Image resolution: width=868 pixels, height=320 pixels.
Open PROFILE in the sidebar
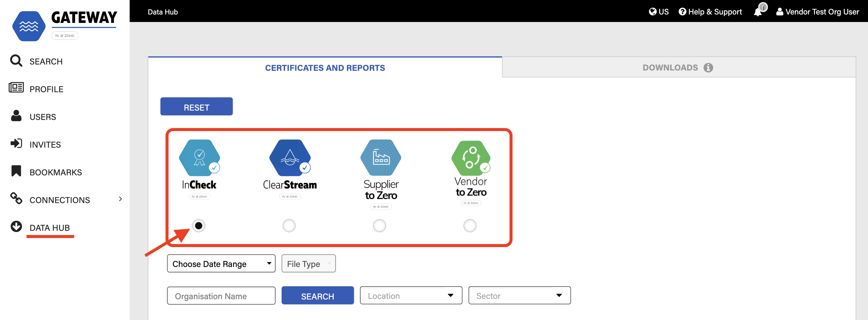point(46,89)
